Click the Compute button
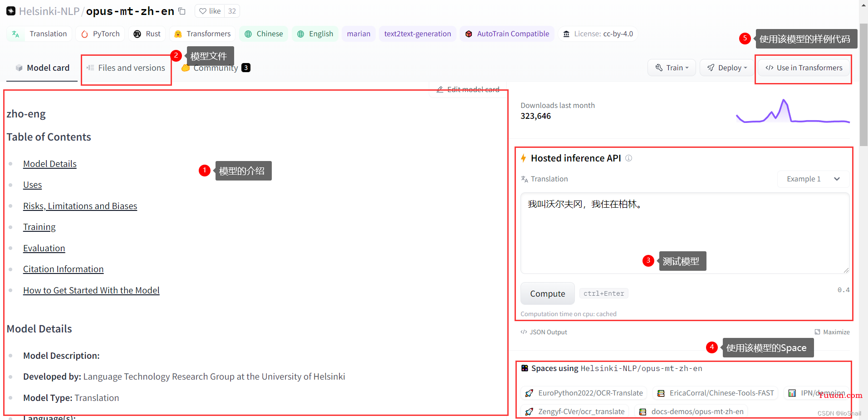 tap(548, 293)
